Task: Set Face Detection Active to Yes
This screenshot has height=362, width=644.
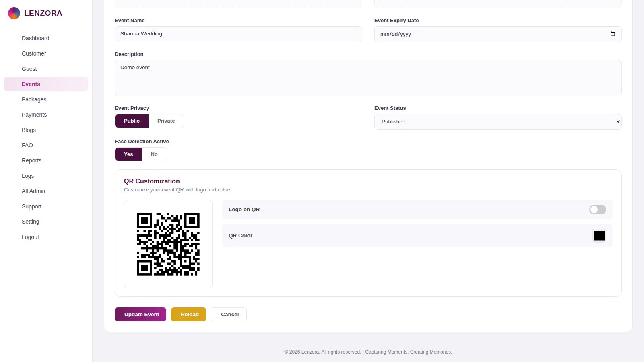Action: (x=128, y=154)
